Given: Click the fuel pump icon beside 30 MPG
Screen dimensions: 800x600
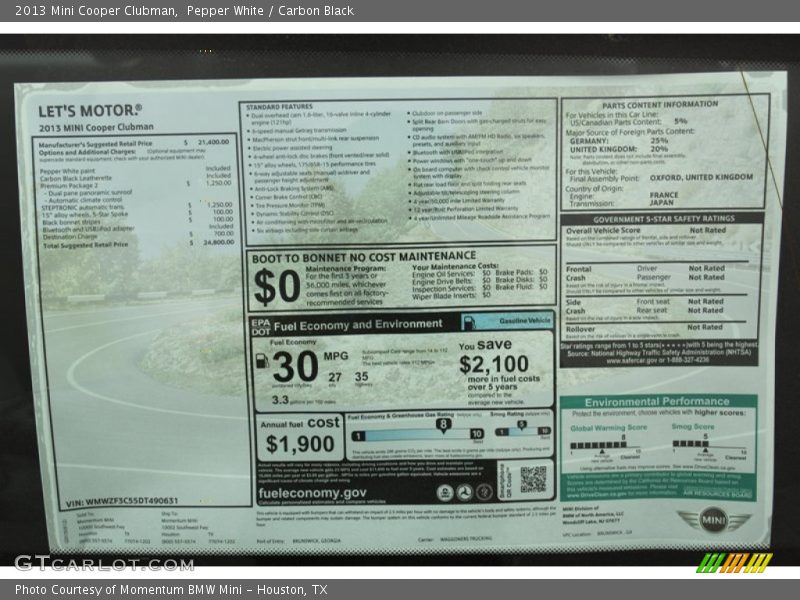Looking at the screenshot, I should 262,361.
